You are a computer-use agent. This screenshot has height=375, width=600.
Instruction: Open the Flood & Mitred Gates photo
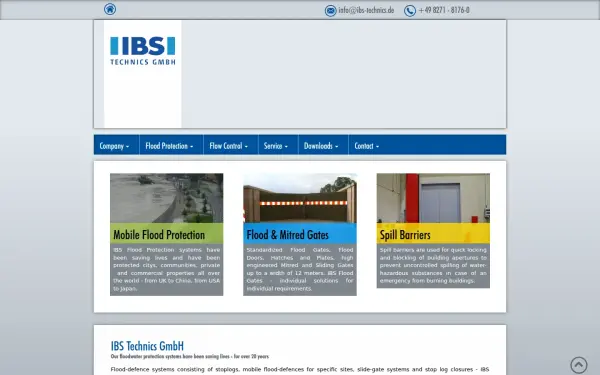tap(300, 198)
